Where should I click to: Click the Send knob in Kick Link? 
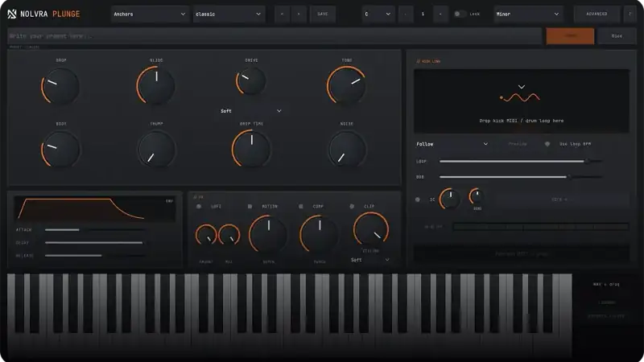point(477,196)
